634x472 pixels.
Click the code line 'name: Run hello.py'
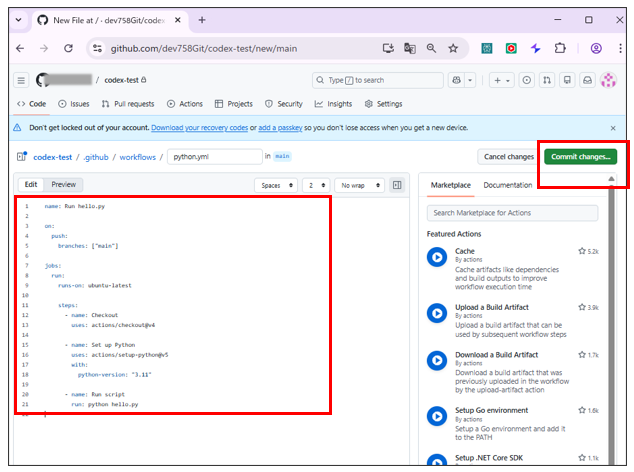[75, 206]
